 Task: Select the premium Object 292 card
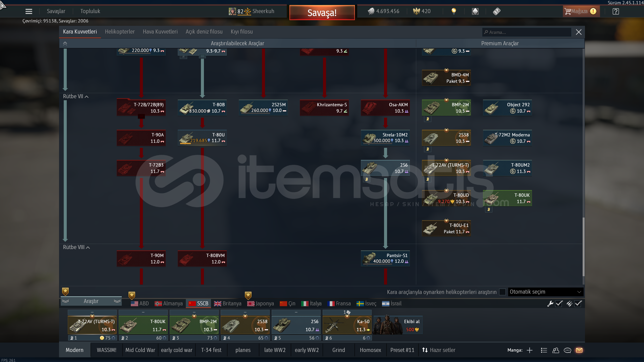tap(507, 108)
